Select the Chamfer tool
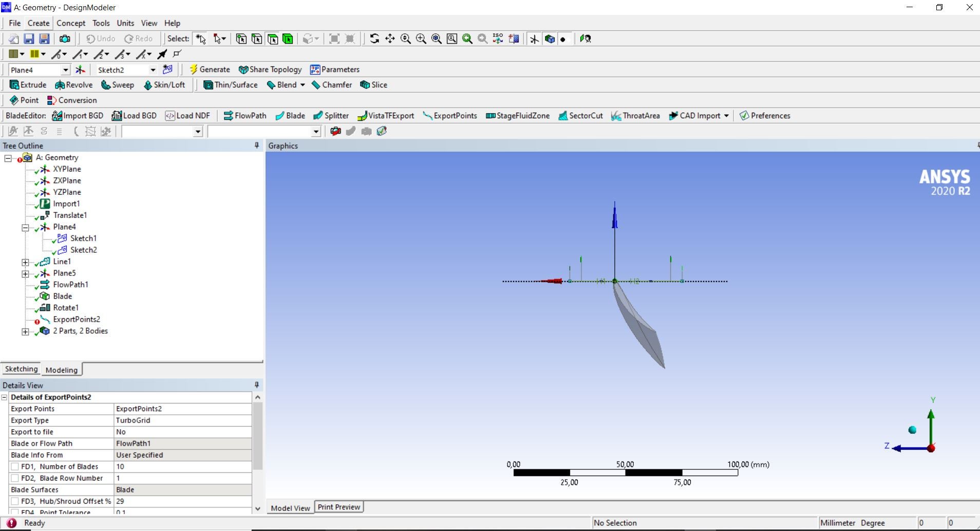 pyautogui.click(x=332, y=85)
